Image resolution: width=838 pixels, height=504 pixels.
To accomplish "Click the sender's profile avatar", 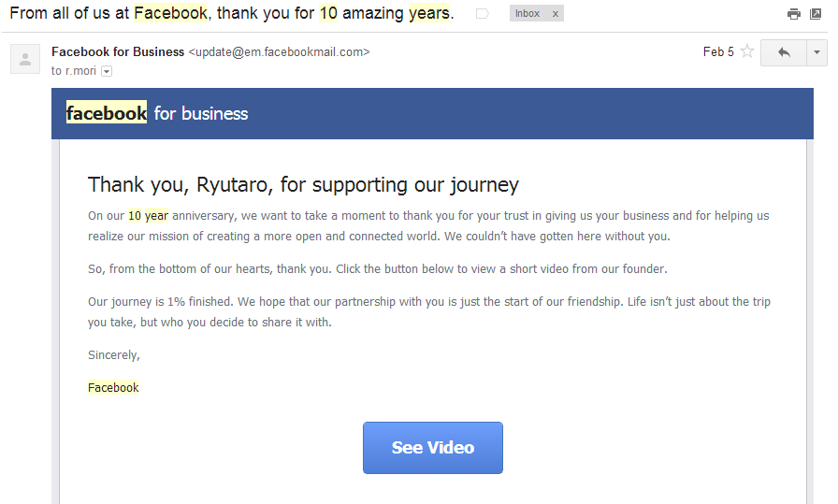I will point(24,59).
